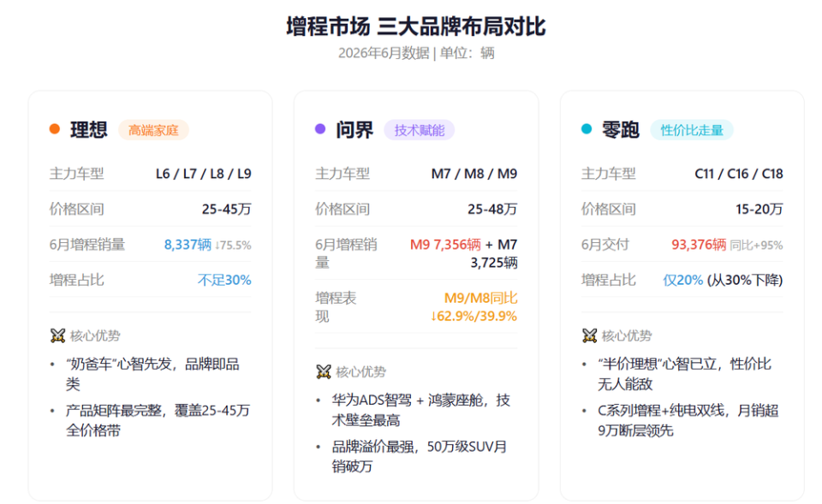Select the 性价比走量 tag
822x504 pixels.
[x=692, y=130]
